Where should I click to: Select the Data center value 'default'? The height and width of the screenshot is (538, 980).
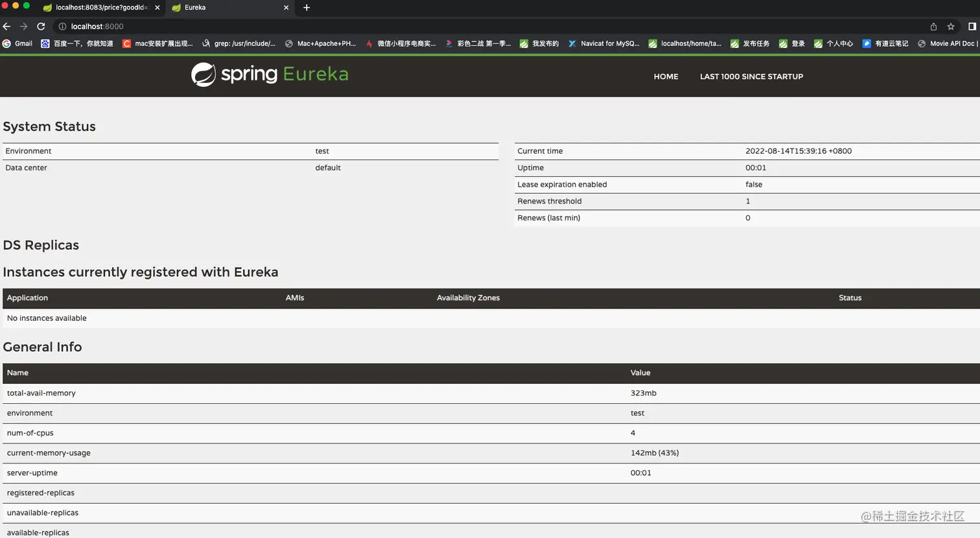click(328, 168)
